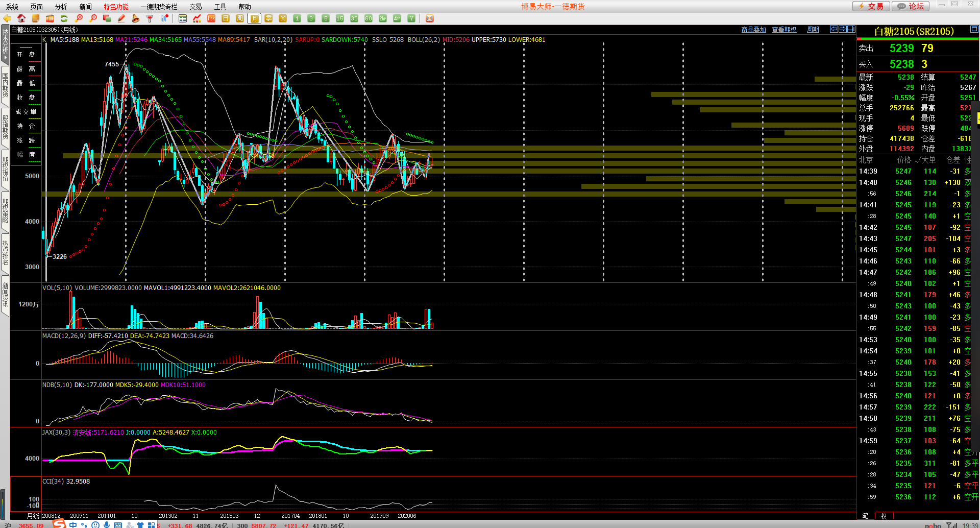Click the 论坛 forum button
Viewport: 980px width, 528px height.
point(911,6)
